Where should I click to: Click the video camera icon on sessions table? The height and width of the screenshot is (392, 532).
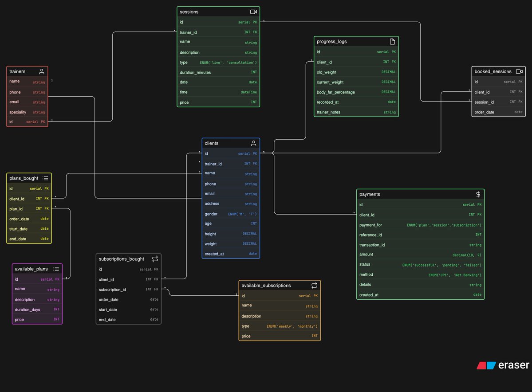point(254,12)
